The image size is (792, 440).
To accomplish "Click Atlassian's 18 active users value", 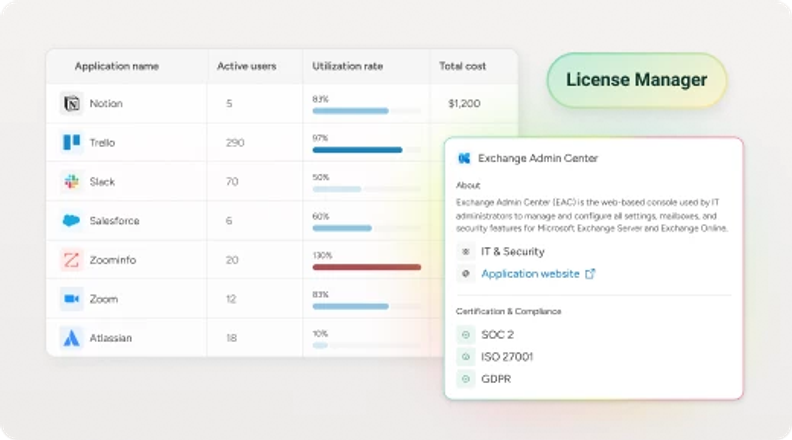I will point(231,338).
